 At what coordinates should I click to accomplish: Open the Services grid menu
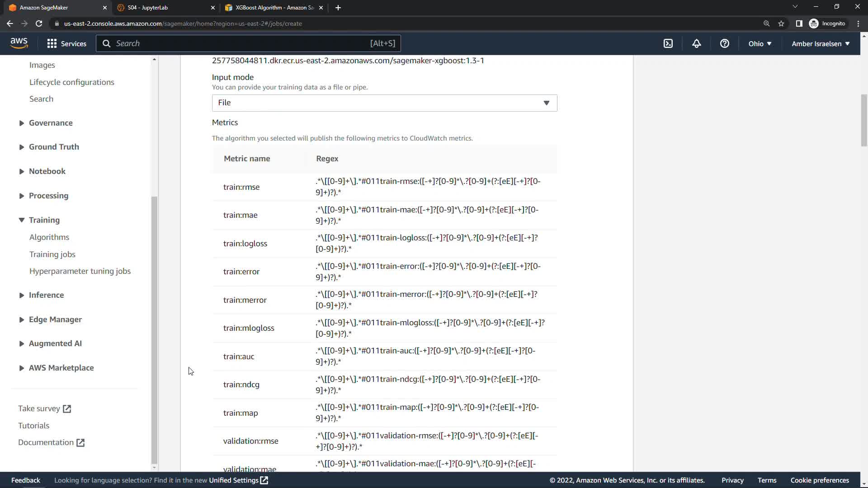(66, 44)
